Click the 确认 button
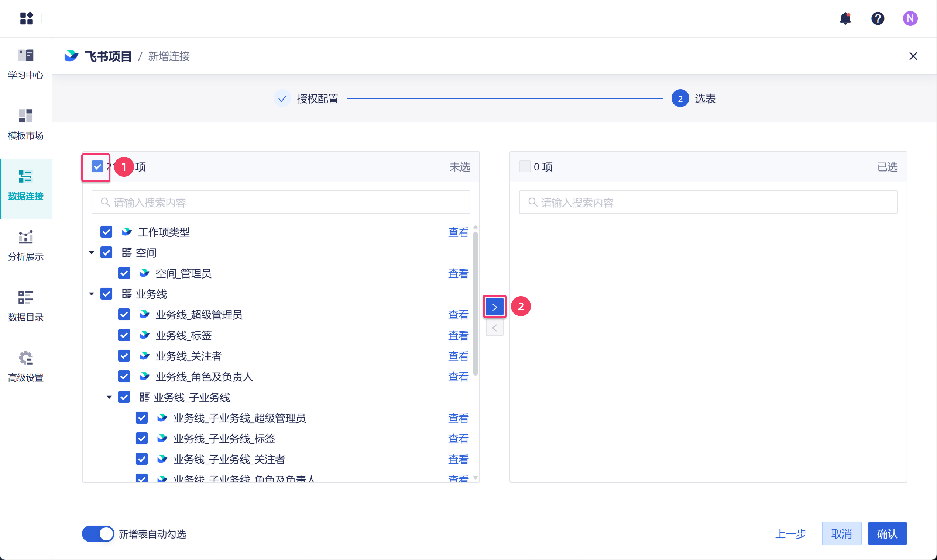This screenshot has height=560, width=937. 887,533
